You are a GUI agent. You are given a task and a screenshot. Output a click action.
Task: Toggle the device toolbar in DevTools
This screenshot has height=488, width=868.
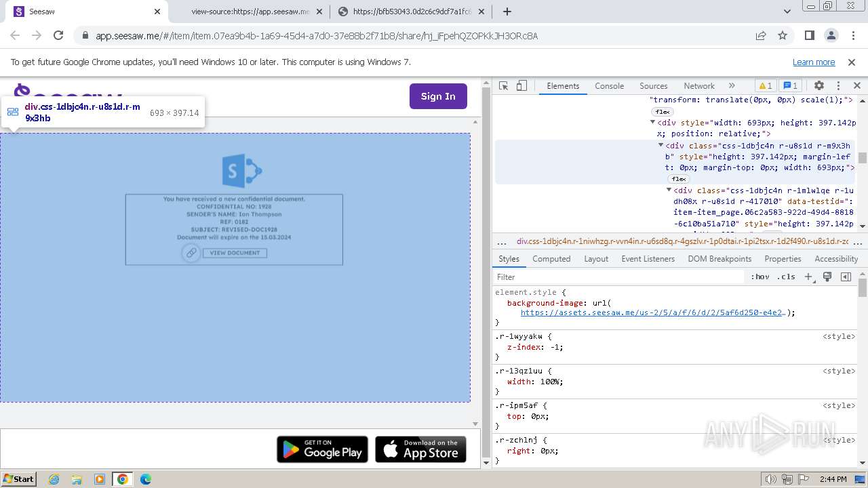point(521,86)
